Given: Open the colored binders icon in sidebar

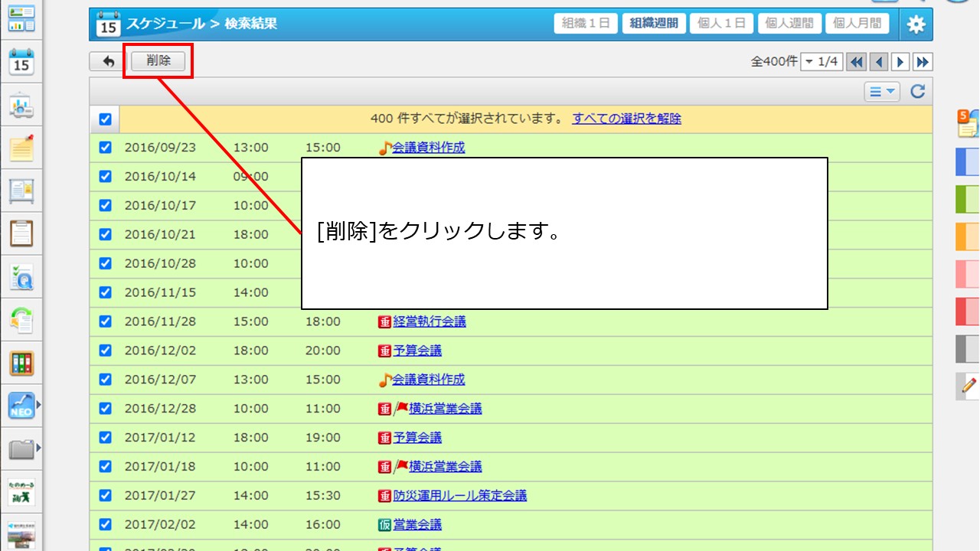Looking at the screenshot, I should [21, 363].
